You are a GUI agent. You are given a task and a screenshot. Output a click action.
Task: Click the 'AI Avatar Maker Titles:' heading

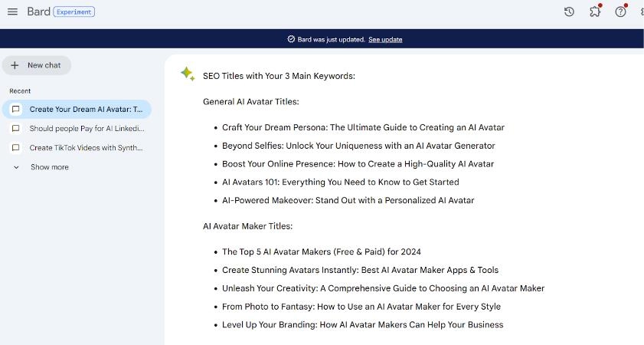coord(247,226)
